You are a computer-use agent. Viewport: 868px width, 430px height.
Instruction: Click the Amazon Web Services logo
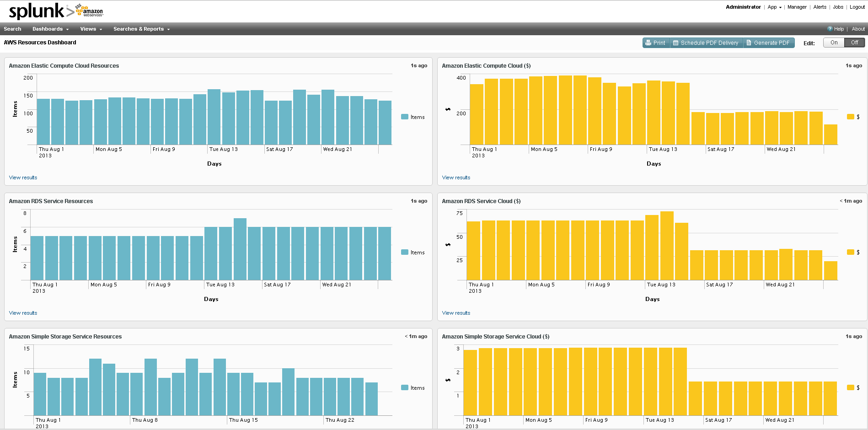click(x=90, y=11)
